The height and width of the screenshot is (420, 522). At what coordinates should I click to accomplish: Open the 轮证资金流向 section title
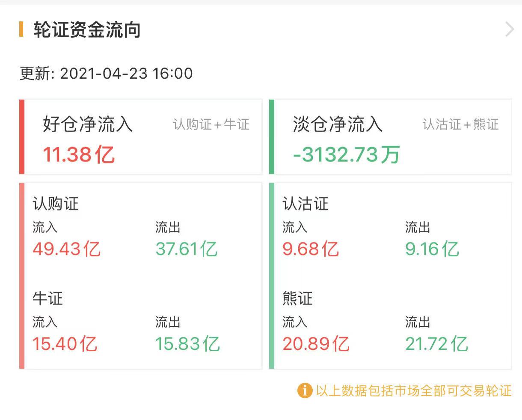point(87,30)
